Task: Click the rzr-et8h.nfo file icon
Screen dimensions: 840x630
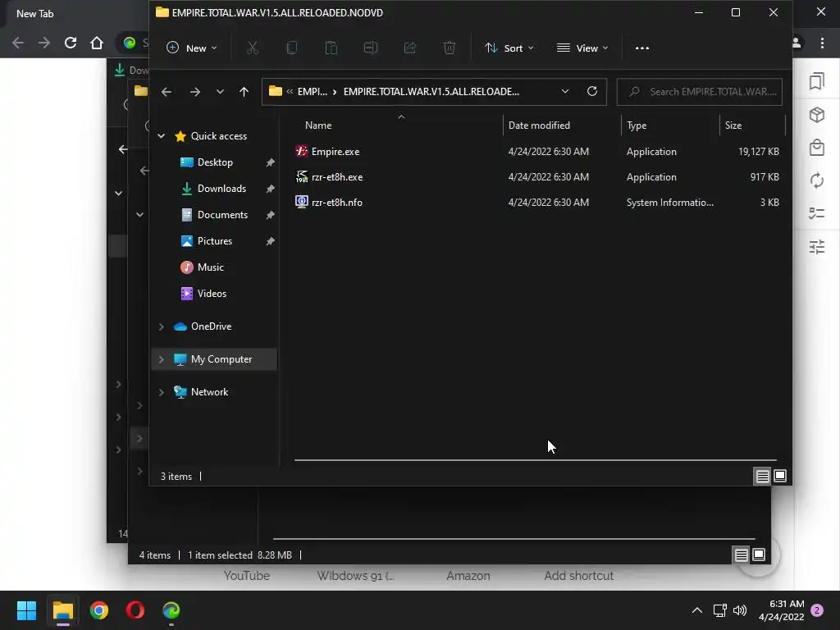Action: 302,202
